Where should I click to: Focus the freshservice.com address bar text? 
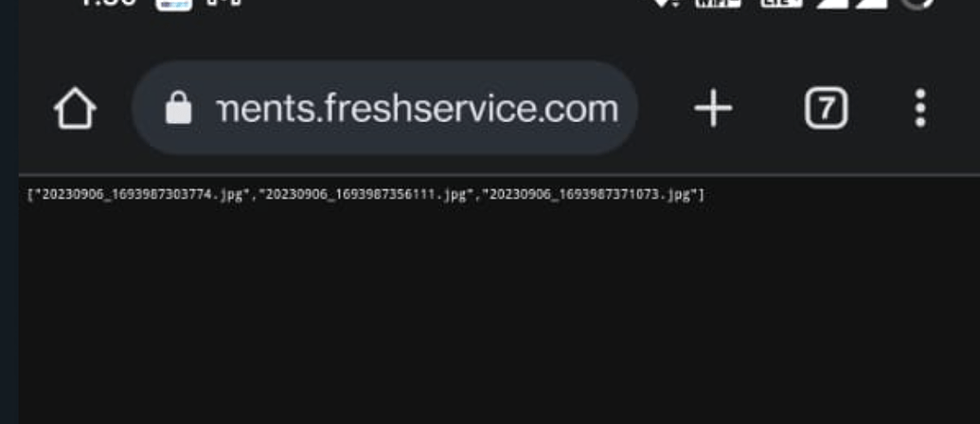pyautogui.click(x=418, y=109)
